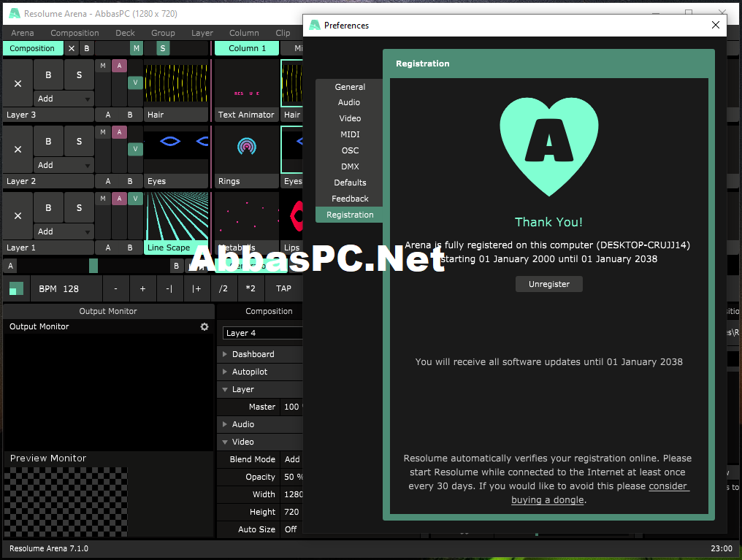Image resolution: width=742 pixels, height=560 pixels.
Task: Toggle green V button on Layer 2
Action: [135, 149]
